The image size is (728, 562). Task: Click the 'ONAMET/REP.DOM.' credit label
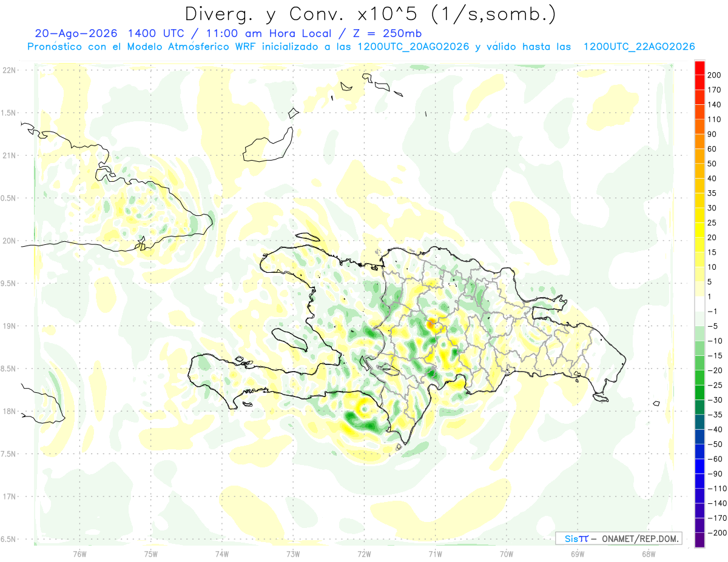coord(640,538)
